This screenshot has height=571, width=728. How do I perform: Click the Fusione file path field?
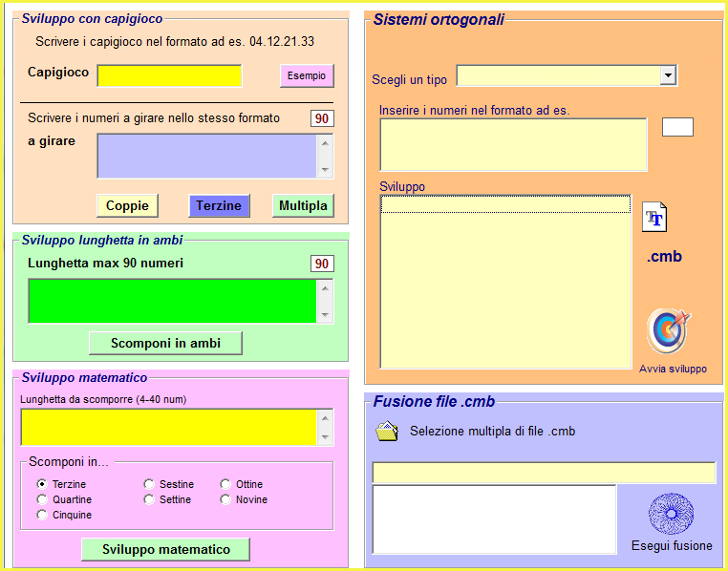(544, 473)
